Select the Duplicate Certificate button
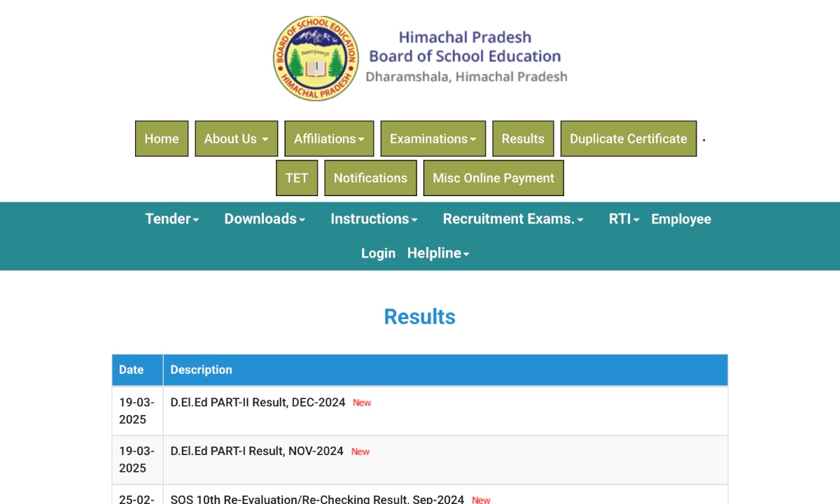This screenshot has height=504, width=840. point(629,139)
